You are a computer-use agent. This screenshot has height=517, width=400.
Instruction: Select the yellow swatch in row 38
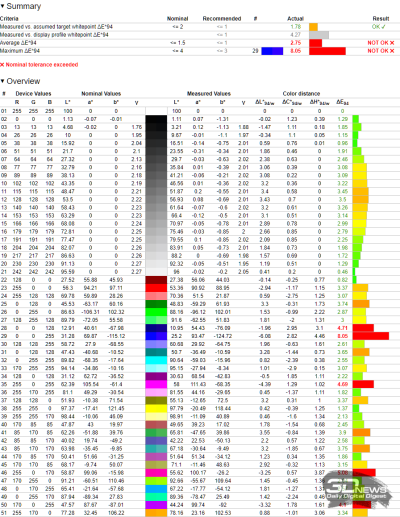click(x=156, y=408)
